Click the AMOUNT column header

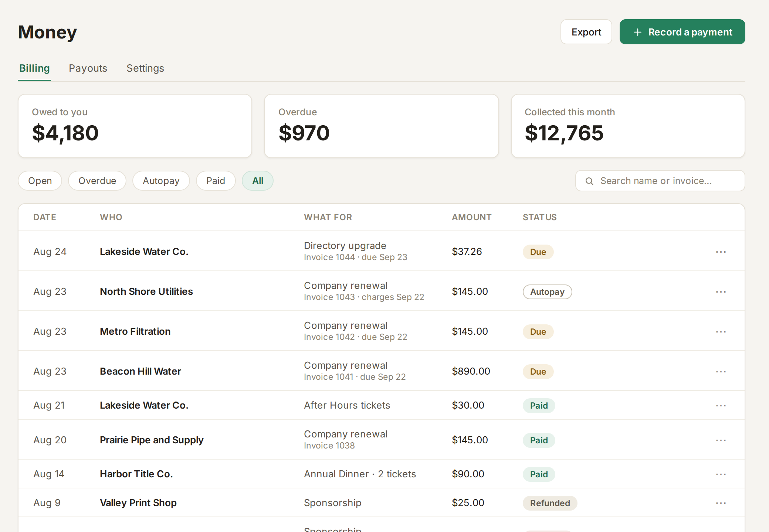472,217
